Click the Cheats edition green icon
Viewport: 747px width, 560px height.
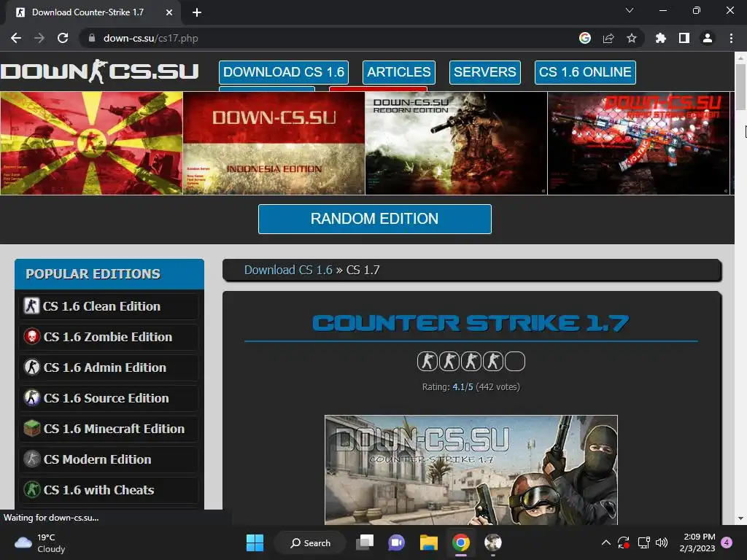(32, 489)
